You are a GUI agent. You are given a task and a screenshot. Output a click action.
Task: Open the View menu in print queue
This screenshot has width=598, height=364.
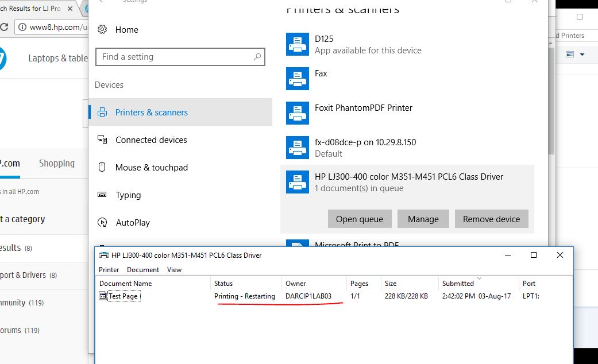pos(174,269)
